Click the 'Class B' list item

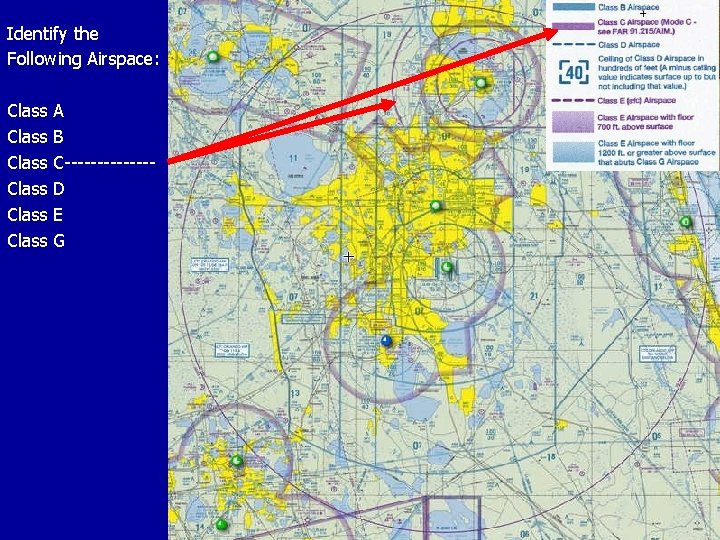pyautogui.click(x=35, y=137)
